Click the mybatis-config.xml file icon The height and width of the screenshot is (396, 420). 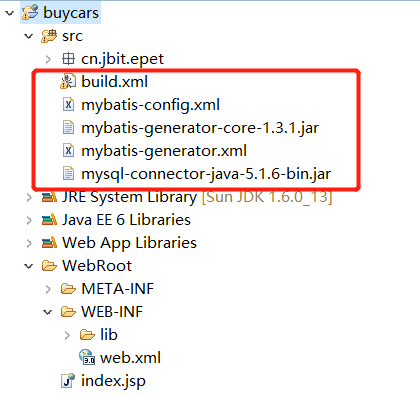[68, 105]
